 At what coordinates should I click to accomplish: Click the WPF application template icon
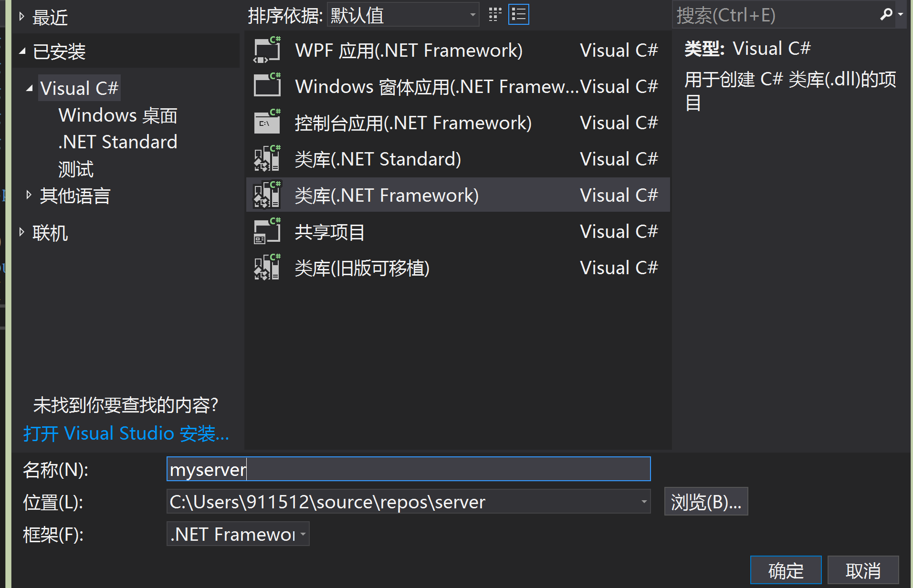(x=267, y=50)
